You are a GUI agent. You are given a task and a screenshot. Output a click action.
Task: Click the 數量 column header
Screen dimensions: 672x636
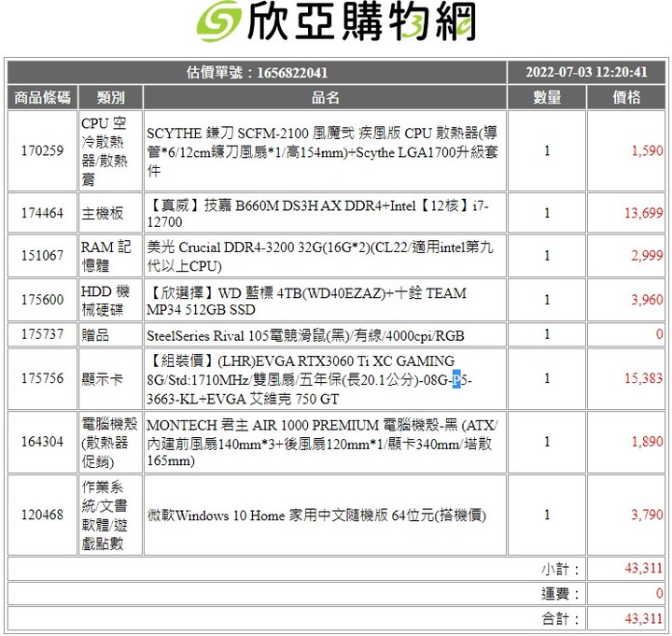click(547, 97)
